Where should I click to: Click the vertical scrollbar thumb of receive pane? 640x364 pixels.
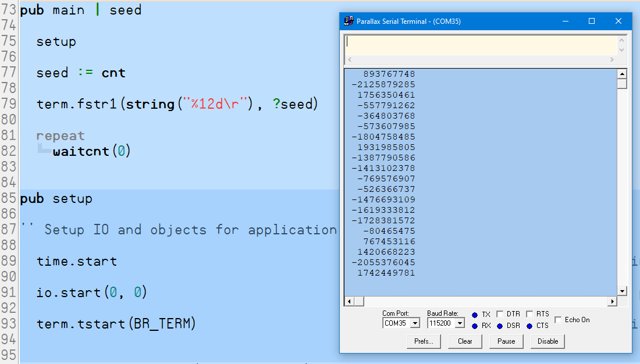[x=622, y=84]
